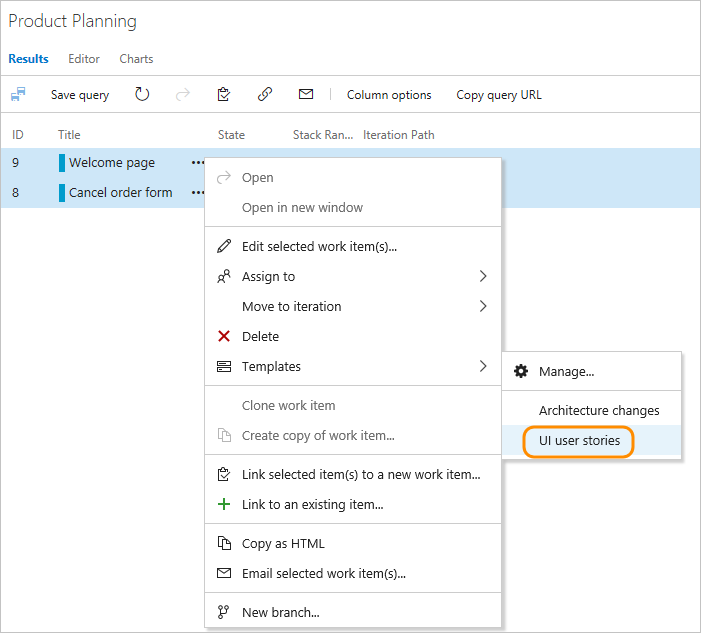Choose Architecture changes template
This screenshot has width=701, height=633.
(599, 411)
